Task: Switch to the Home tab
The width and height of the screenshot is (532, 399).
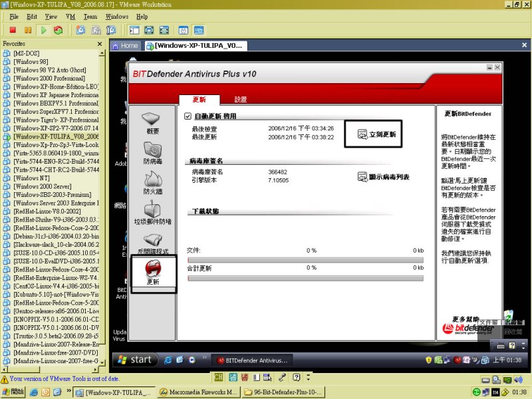Action: click(x=126, y=46)
